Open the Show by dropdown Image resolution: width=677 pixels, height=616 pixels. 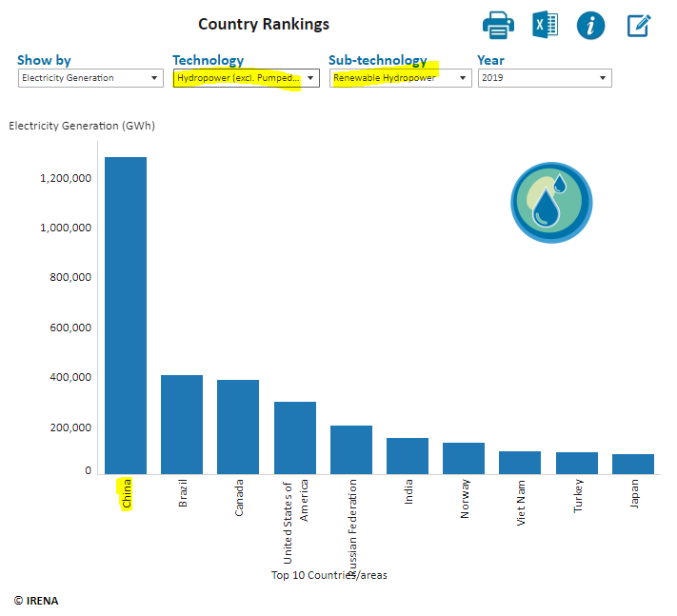click(90, 78)
